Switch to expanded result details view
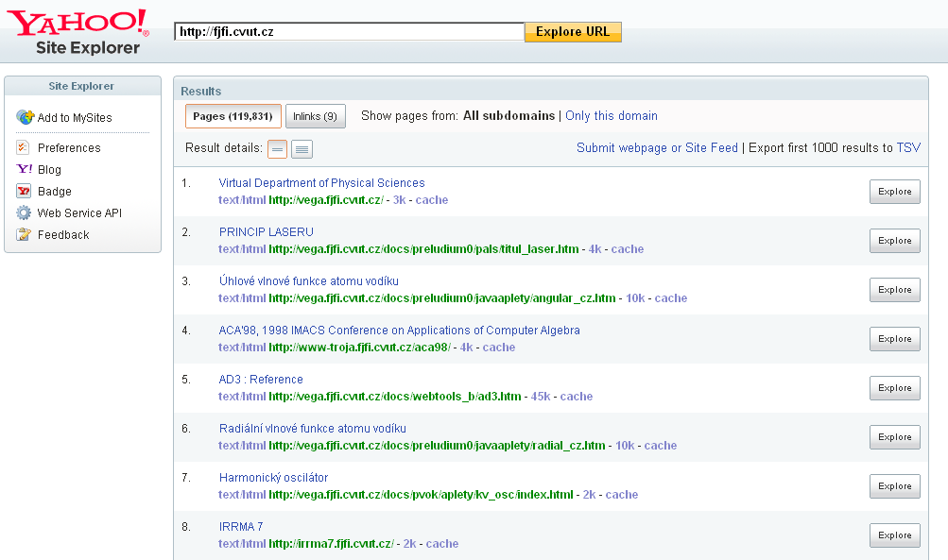This screenshot has width=948, height=560. click(302, 148)
